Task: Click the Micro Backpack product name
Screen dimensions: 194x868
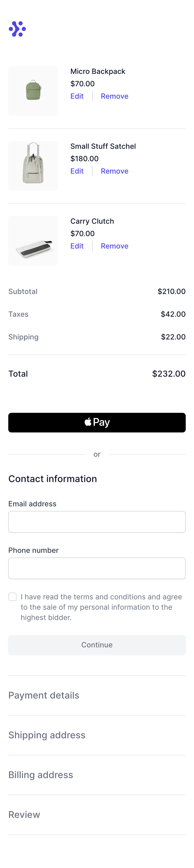Action: (x=98, y=72)
